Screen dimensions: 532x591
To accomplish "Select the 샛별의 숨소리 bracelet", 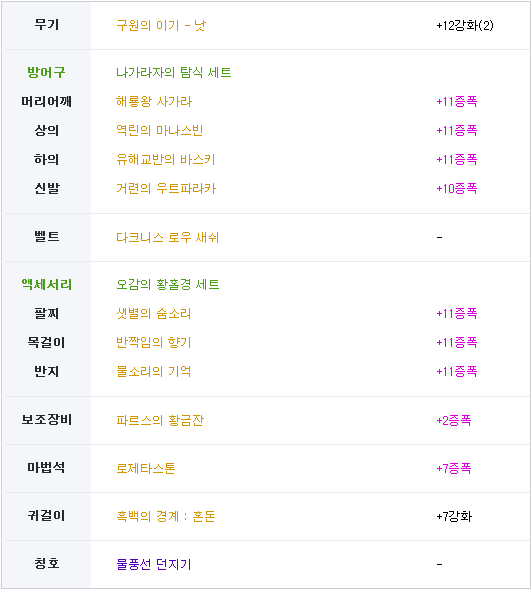I will pyautogui.click(x=153, y=314).
